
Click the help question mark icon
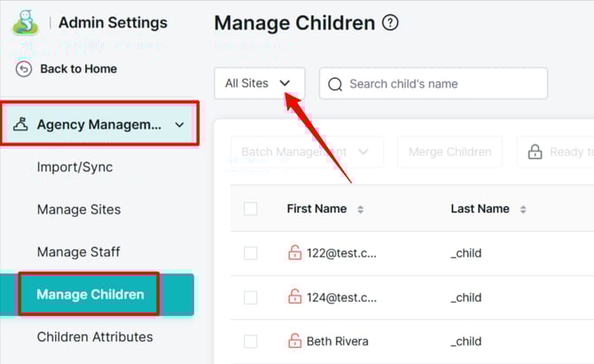[390, 23]
